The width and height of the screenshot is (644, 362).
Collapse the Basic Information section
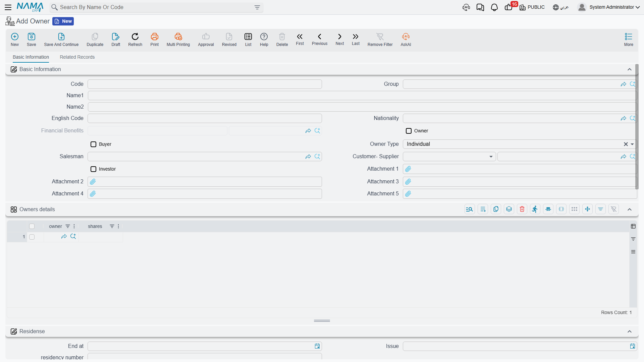click(x=630, y=69)
